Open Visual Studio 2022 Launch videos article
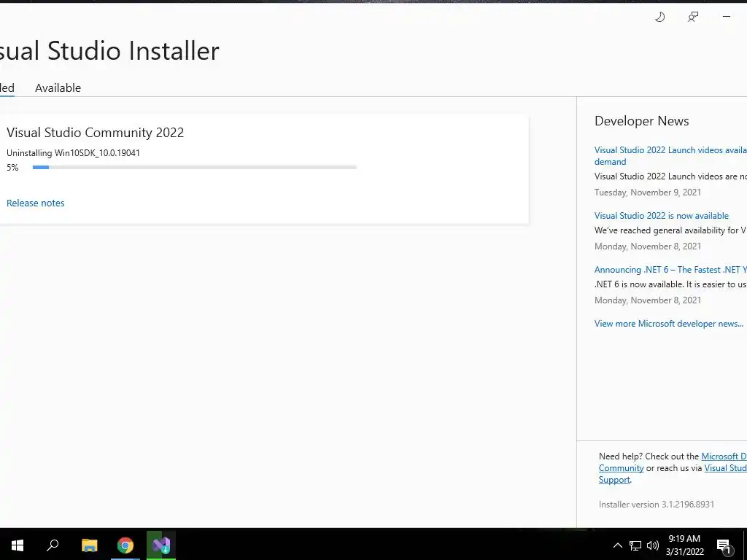Screen dimensions: 747x560 (670, 156)
